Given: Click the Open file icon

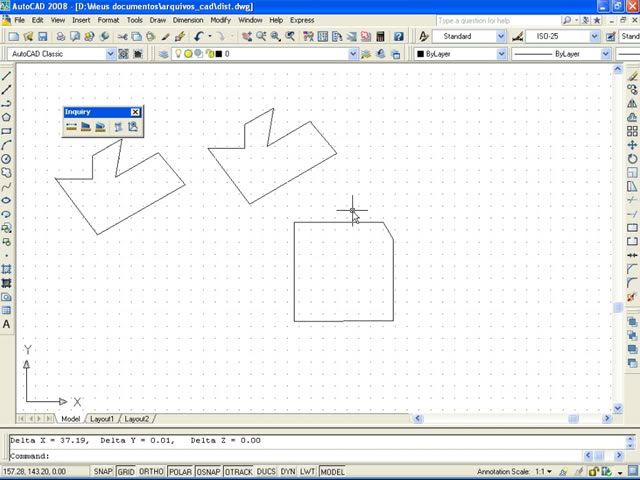Looking at the screenshot, I should tap(28, 37).
